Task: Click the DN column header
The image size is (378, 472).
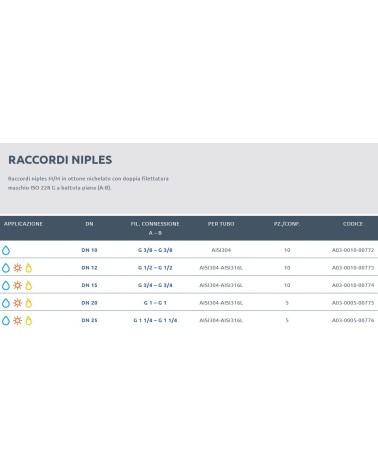Action: 89,224
